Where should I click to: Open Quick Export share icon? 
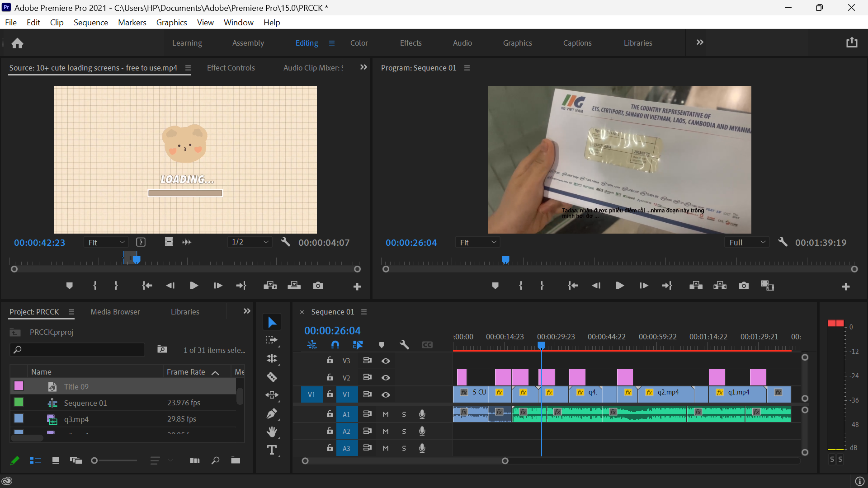(852, 42)
